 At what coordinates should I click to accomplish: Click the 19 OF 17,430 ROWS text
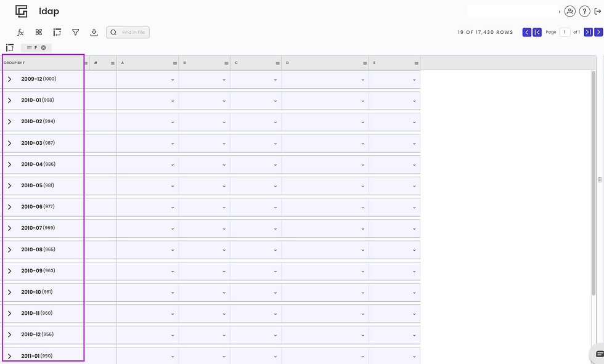click(486, 32)
